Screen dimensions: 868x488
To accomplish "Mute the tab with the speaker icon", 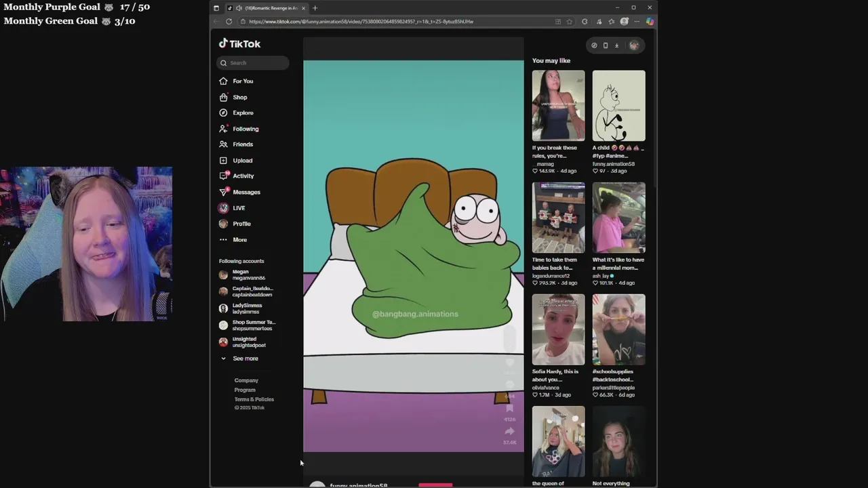I will [x=239, y=8].
